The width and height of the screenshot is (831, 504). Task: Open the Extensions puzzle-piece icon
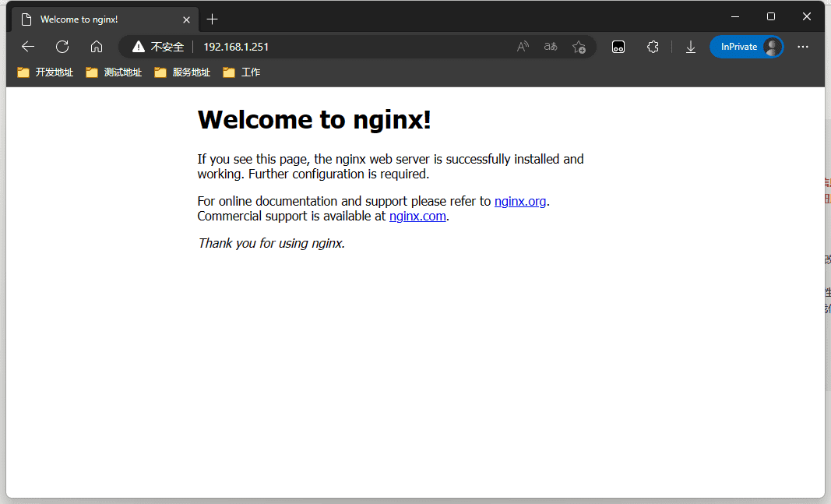[653, 47]
